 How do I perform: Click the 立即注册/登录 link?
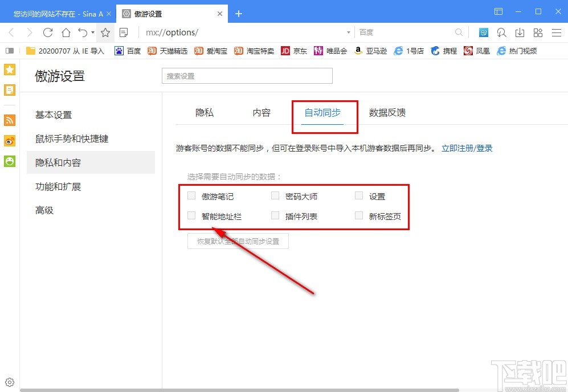[x=467, y=148]
